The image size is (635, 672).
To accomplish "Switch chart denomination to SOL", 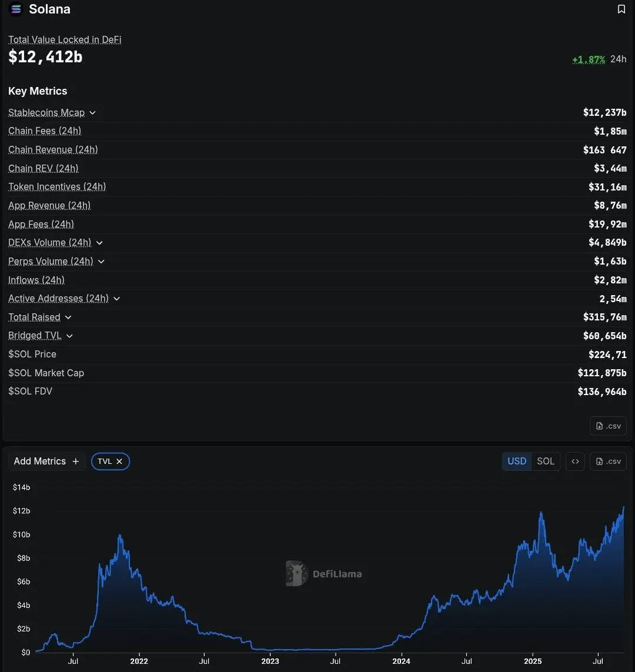I will click(x=546, y=461).
